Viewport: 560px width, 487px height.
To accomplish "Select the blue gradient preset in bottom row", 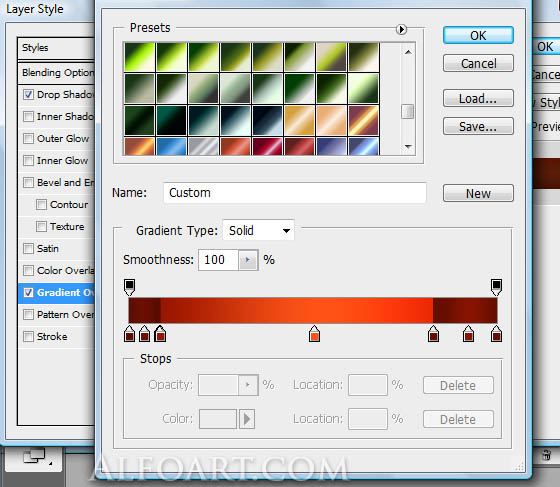I will (171, 146).
